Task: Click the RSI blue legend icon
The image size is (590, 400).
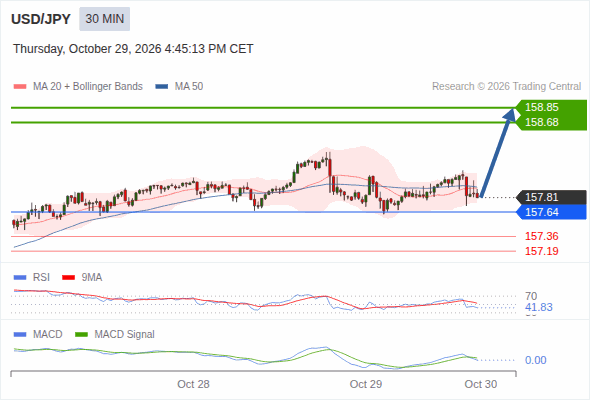Action: pyautogui.click(x=20, y=278)
